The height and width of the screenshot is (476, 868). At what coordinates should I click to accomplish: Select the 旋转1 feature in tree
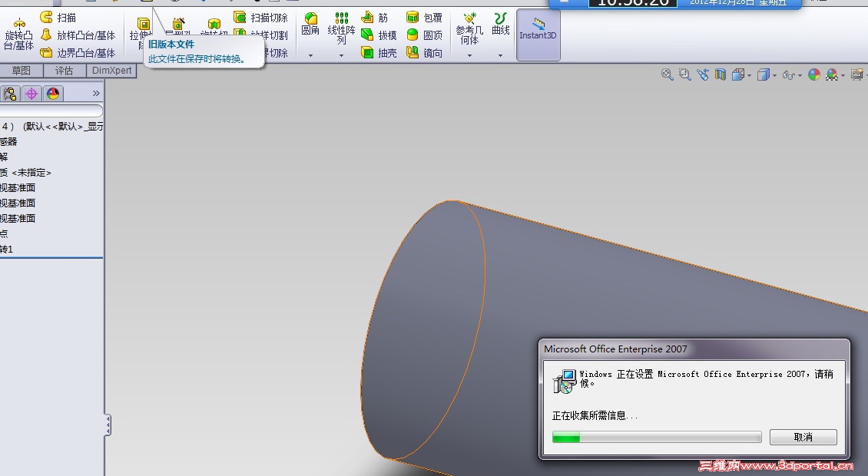pos(7,249)
